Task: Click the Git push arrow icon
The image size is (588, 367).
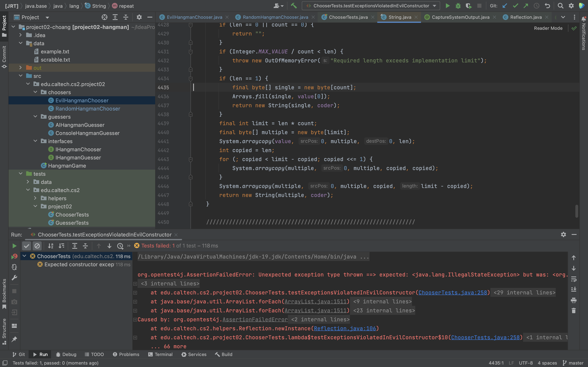Action: (526, 6)
